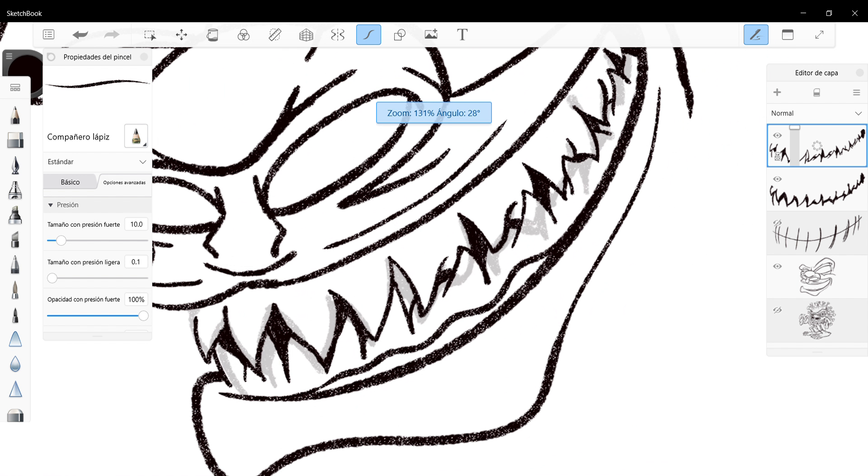Open the Fill bucket tool
Viewport: 868px width, 476px height.
(x=212, y=34)
